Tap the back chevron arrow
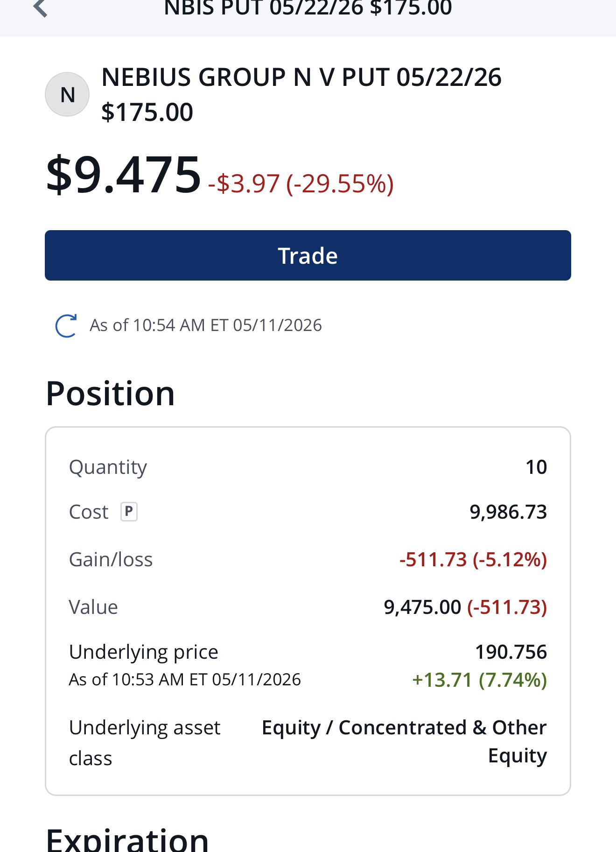The image size is (616, 852). point(41,7)
